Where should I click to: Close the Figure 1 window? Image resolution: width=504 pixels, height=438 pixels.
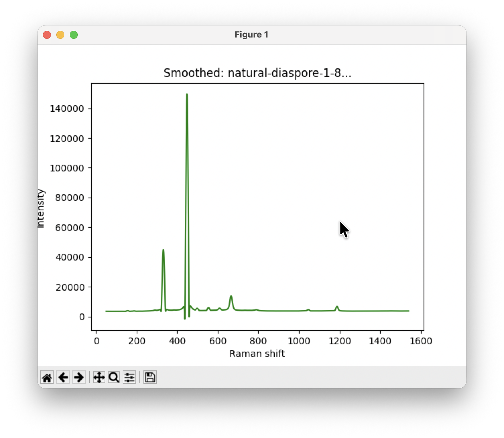[47, 35]
